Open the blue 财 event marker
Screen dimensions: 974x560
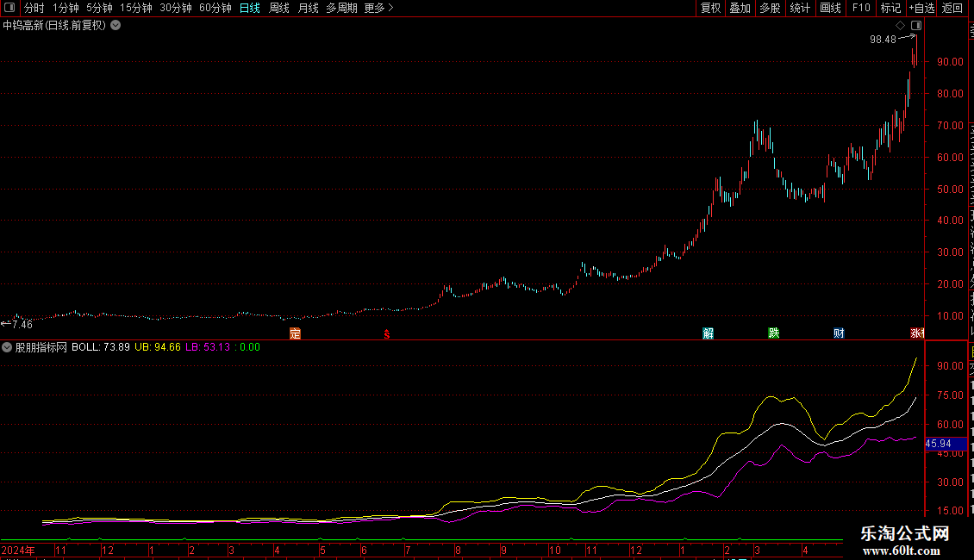pos(839,333)
